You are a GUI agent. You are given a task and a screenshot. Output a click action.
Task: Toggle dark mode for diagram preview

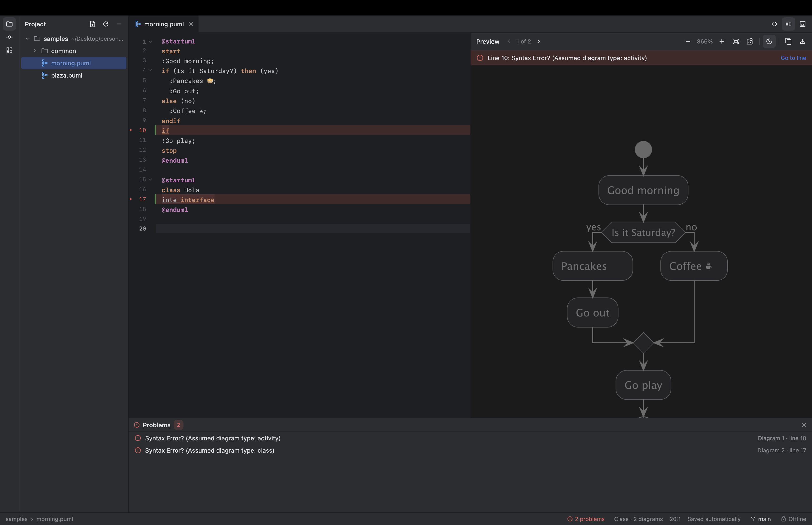click(x=769, y=41)
